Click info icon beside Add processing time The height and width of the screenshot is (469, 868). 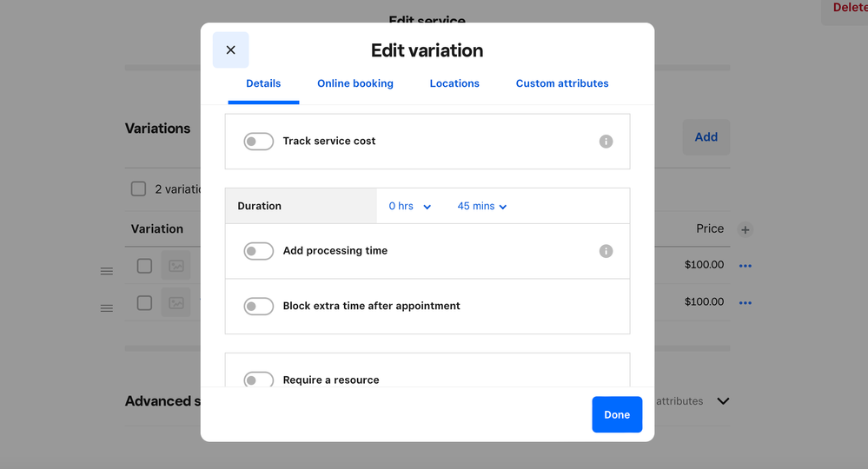coord(606,251)
